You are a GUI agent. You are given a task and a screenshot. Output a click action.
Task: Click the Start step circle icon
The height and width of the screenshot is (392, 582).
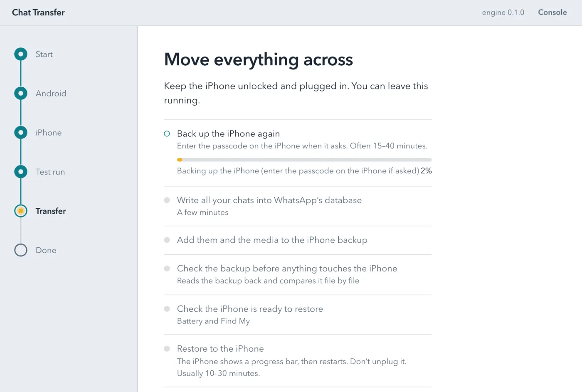coord(21,54)
